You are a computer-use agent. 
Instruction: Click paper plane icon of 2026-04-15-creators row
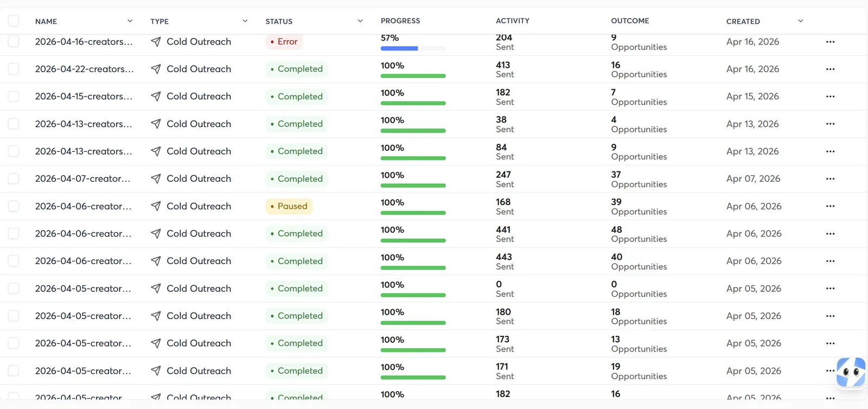(156, 97)
